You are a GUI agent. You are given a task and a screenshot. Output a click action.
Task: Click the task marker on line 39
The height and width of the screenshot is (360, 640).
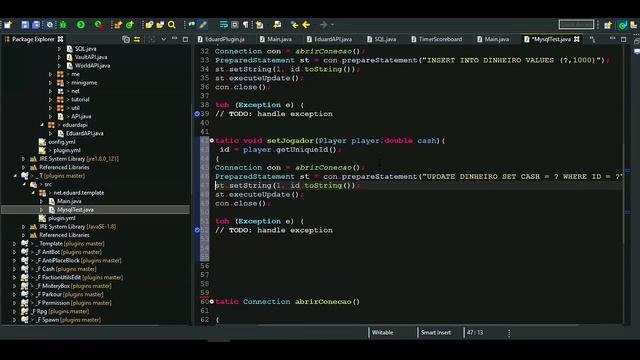(197, 114)
